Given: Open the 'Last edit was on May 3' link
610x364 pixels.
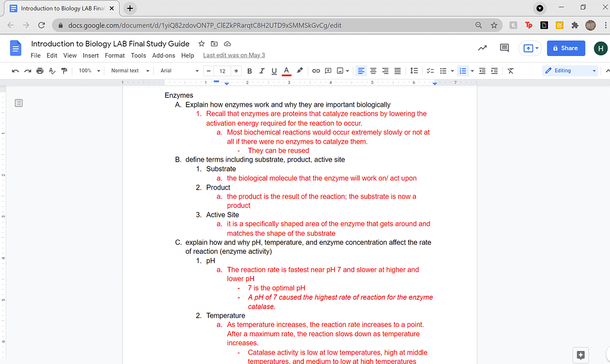Looking at the screenshot, I should (234, 55).
